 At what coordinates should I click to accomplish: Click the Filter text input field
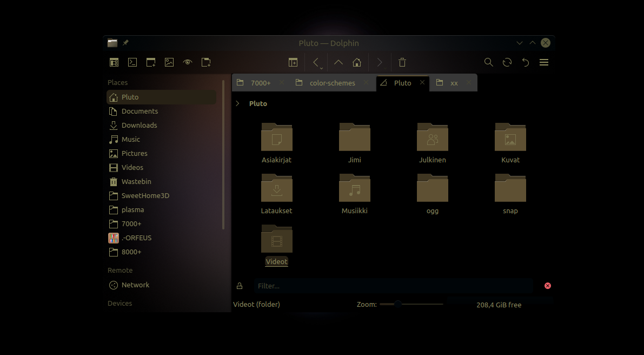393,286
